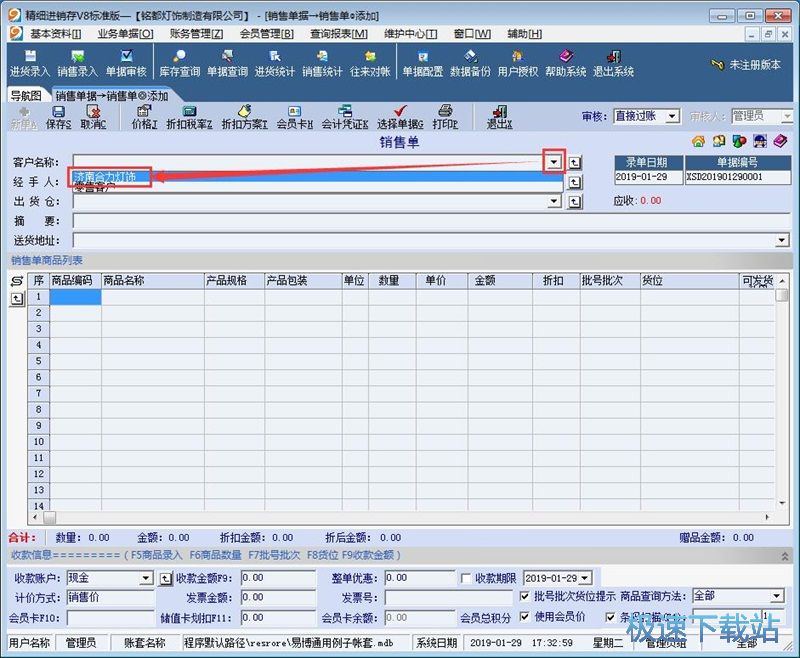Viewport: 800px width, 658px height.
Task: Click the 送货地址 input field
Action: 300,240
